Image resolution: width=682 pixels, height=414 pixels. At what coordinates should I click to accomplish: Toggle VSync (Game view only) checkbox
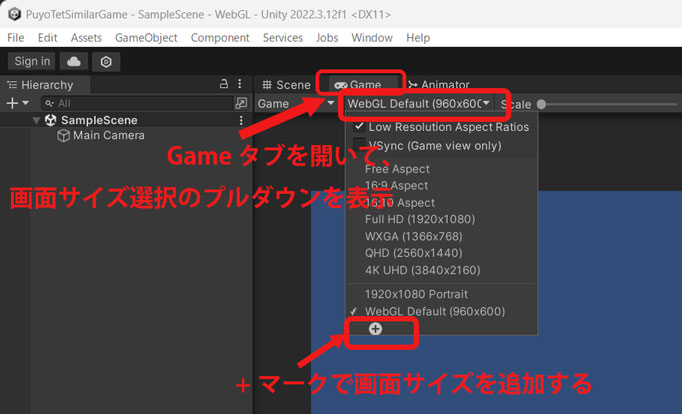359,144
